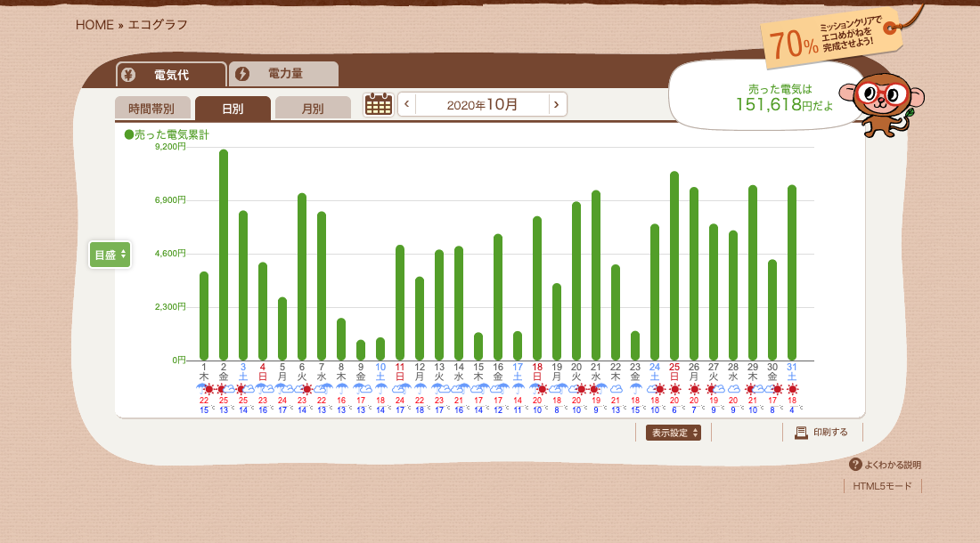The height and width of the screenshot is (543, 980).
Task: Click the bar for October 9
Action: 361,350
